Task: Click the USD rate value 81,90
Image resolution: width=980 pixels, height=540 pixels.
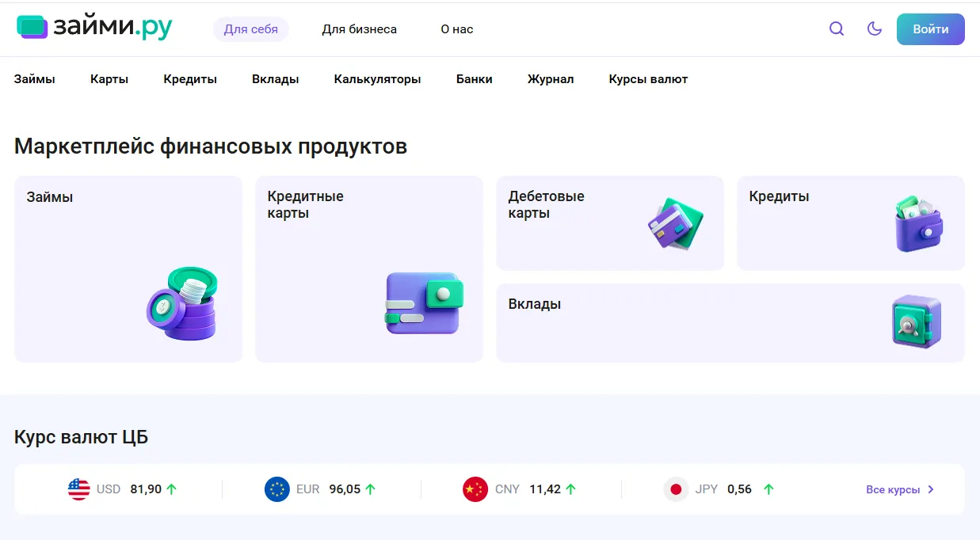Action: (x=146, y=489)
